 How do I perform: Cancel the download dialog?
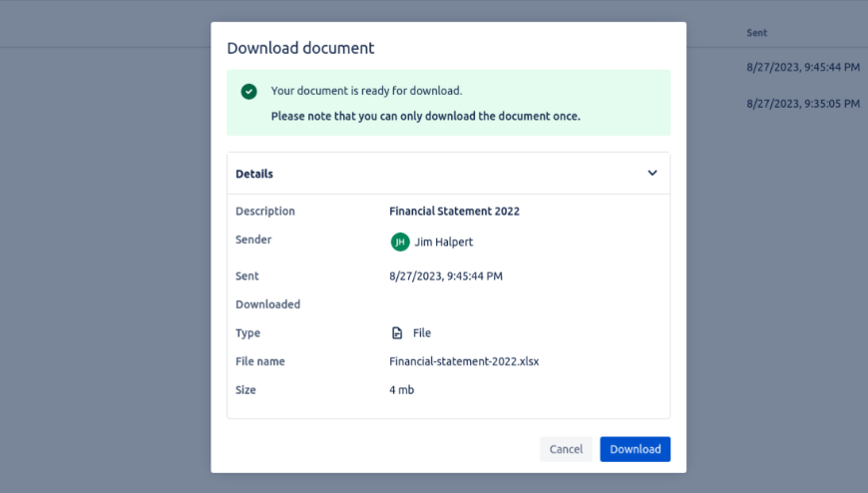[x=566, y=449]
